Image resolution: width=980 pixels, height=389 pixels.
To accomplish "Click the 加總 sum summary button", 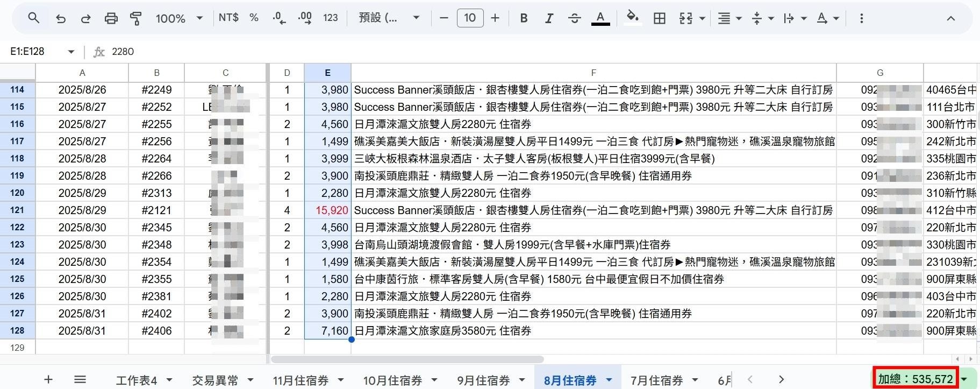I will (x=915, y=379).
